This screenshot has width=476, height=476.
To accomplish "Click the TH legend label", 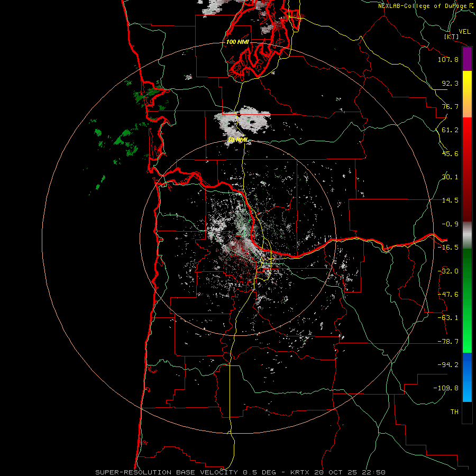I will (x=454, y=411).
